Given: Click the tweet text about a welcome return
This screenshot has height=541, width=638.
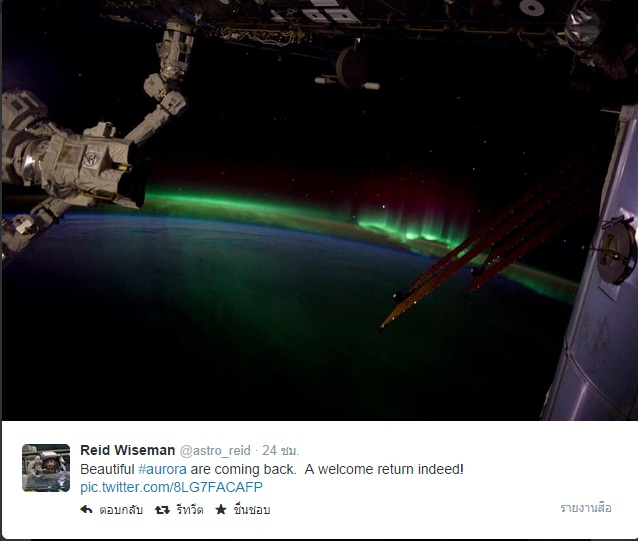Looking at the screenshot, I should coord(384,469).
